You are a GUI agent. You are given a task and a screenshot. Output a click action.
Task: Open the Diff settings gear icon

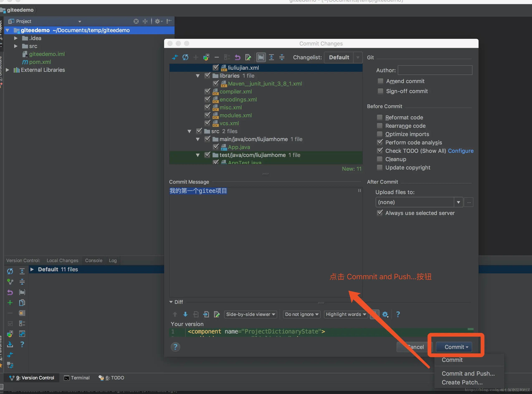pos(385,314)
